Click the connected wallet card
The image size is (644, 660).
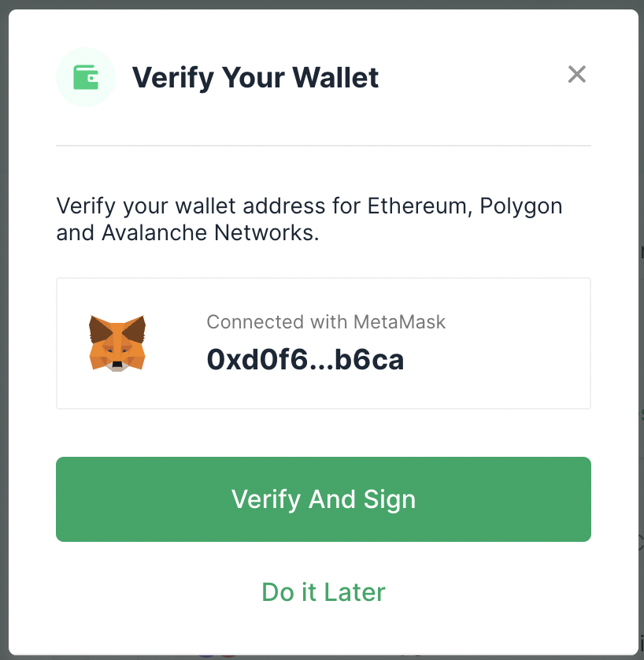pos(324,343)
